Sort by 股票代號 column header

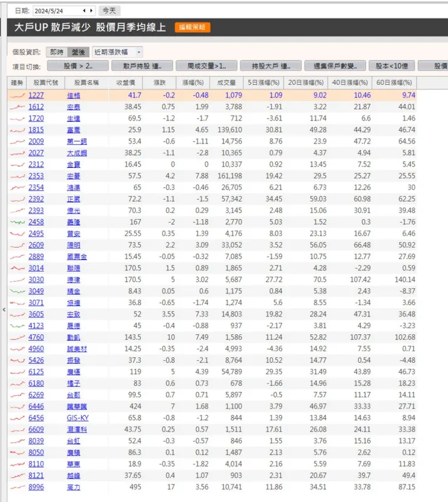[46, 82]
